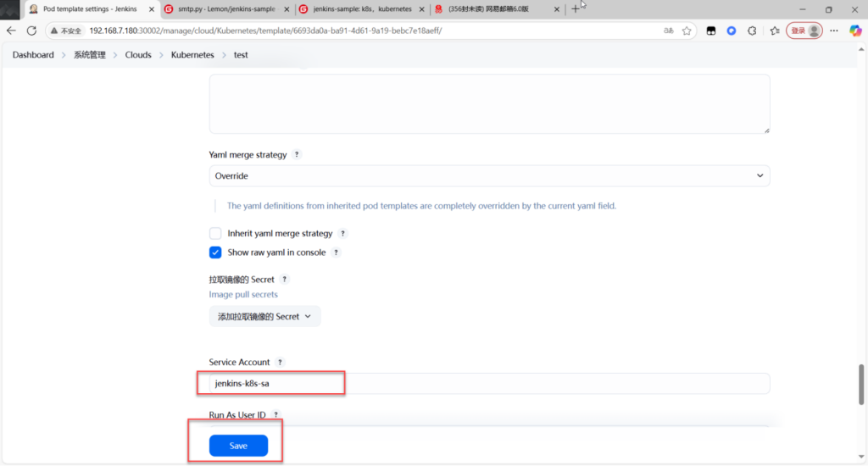
Task: Click help icon next to Yaml merge strategy
Action: pos(297,156)
